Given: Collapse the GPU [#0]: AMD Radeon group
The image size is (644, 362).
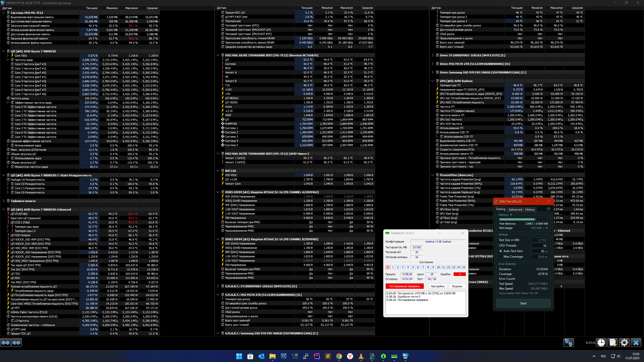Looking at the screenshot, I should [433, 81].
